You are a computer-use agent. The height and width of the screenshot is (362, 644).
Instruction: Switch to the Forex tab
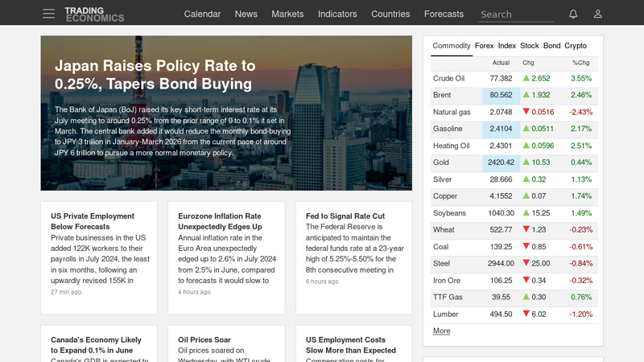[485, 46]
